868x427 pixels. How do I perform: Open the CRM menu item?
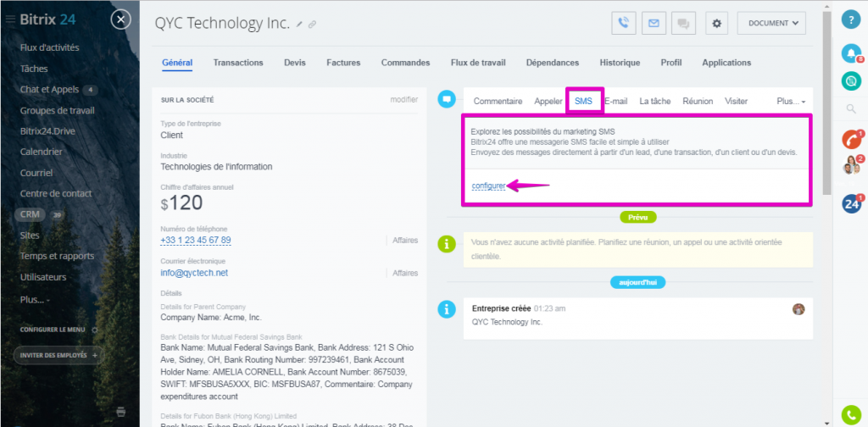[30, 214]
